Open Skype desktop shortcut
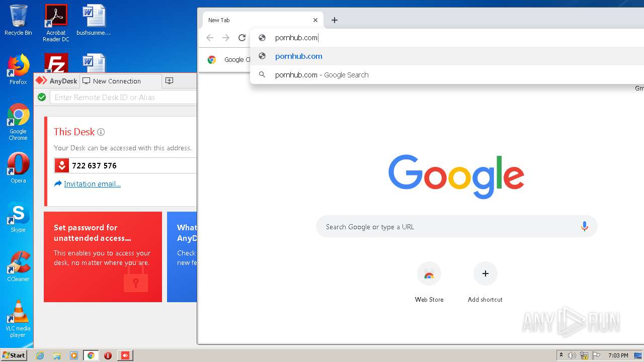644x362 pixels. (18, 217)
